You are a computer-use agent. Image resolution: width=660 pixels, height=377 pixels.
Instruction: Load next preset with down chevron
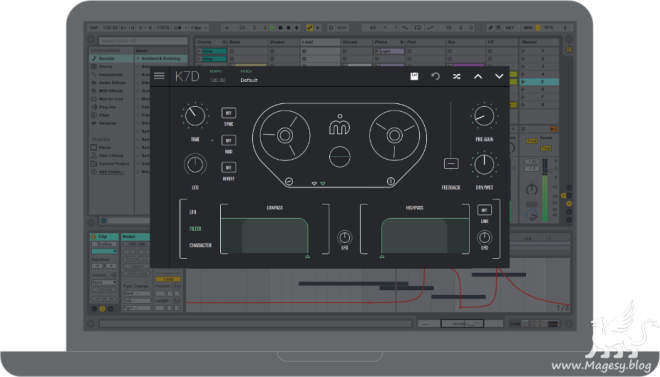click(x=499, y=77)
